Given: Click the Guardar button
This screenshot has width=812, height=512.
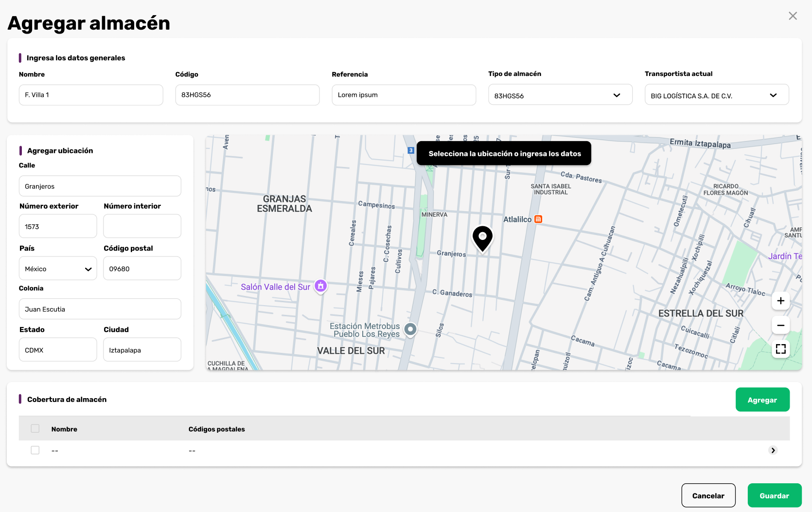Looking at the screenshot, I should (775, 495).
